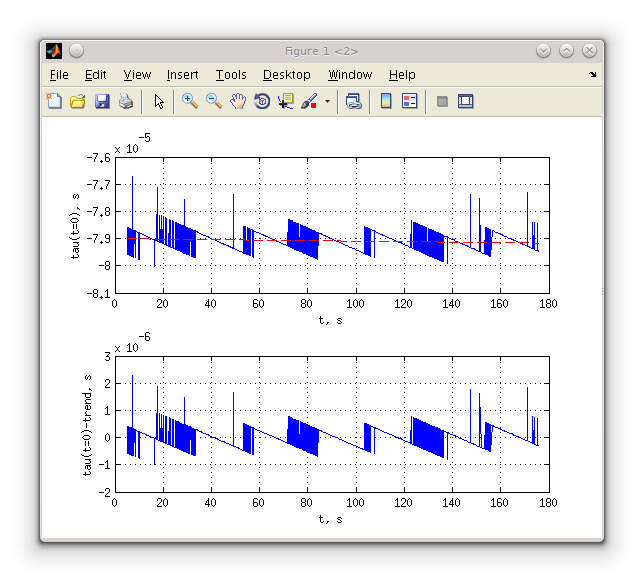Minimize the Figure 1 window
This screenshot has height=582, width=644.
pos(543,51)
